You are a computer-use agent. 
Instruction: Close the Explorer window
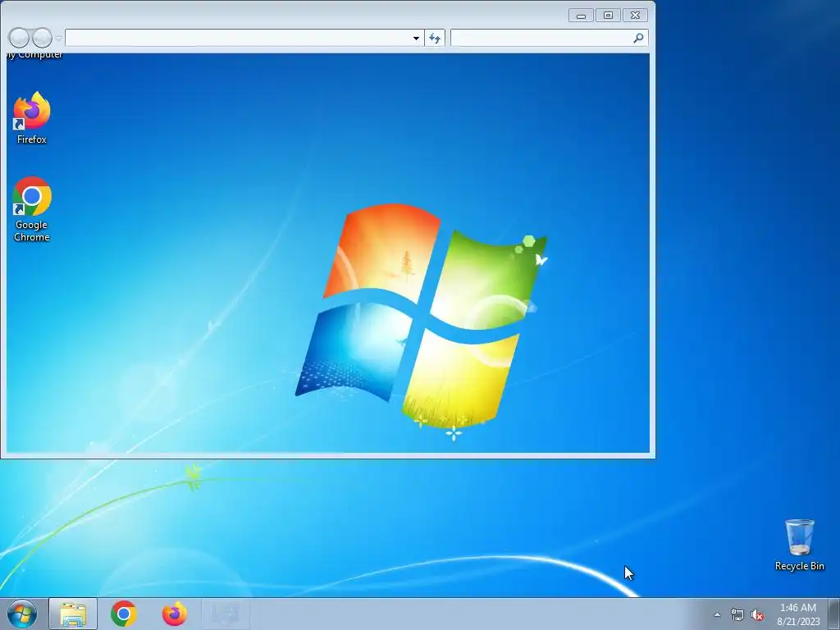[636, 16]
